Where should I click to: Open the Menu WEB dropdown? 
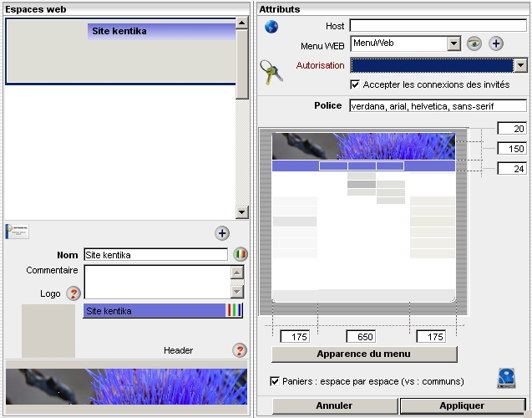coord(453,43)
